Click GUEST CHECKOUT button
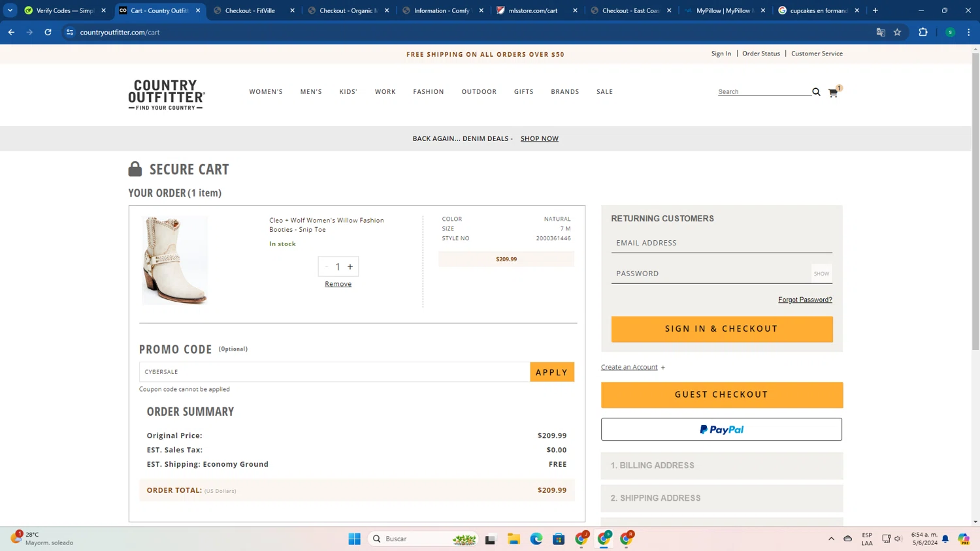Image resolution: width=980 pixels, height=551 pixels. (722, 395)
